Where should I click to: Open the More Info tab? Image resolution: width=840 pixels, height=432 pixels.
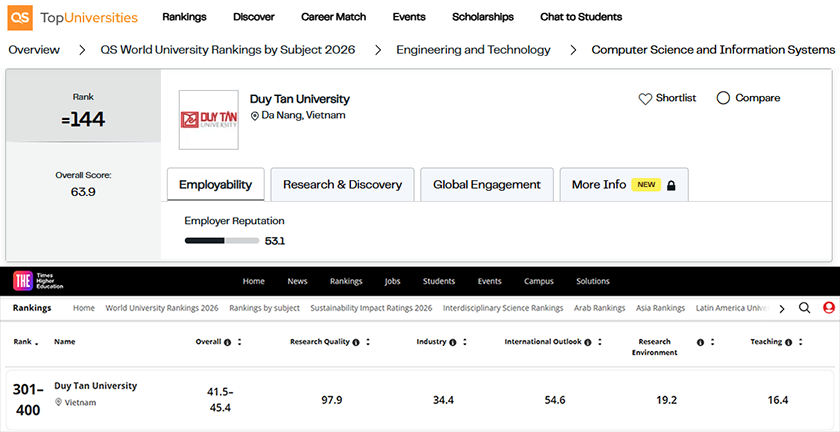624,185
